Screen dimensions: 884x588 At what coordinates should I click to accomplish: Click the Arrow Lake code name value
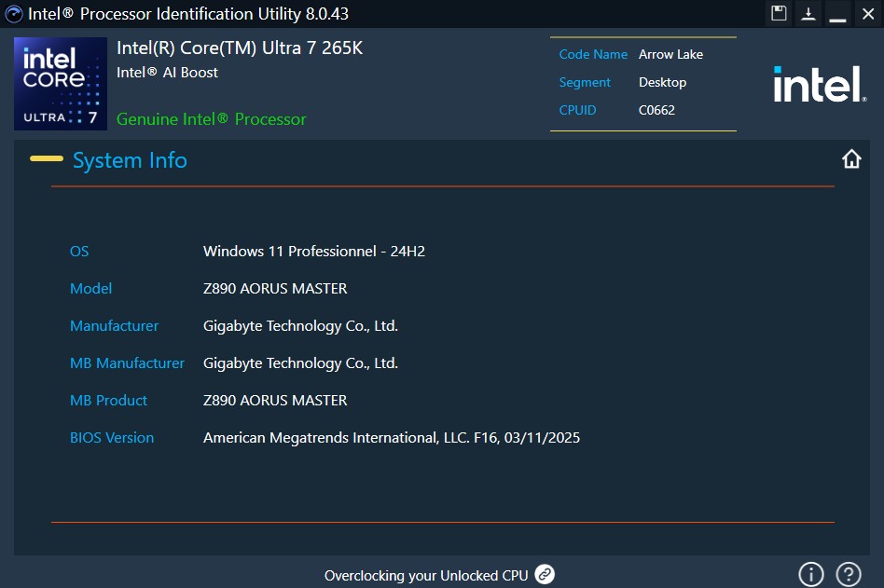670,54
